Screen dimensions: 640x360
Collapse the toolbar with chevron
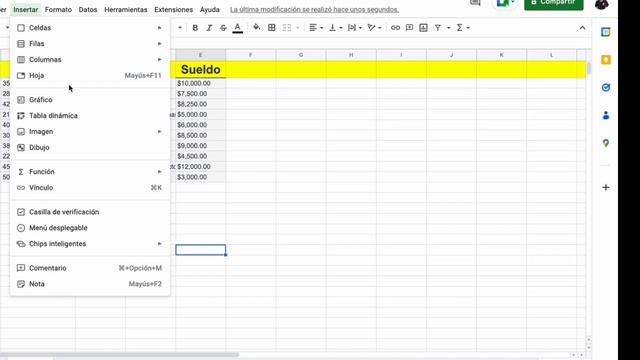(582, 28)
